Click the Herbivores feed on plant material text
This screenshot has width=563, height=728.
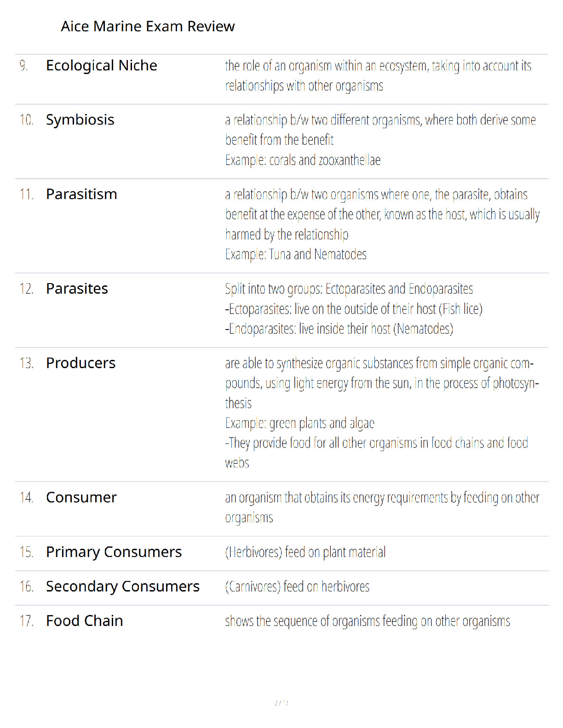coord(305,552)
